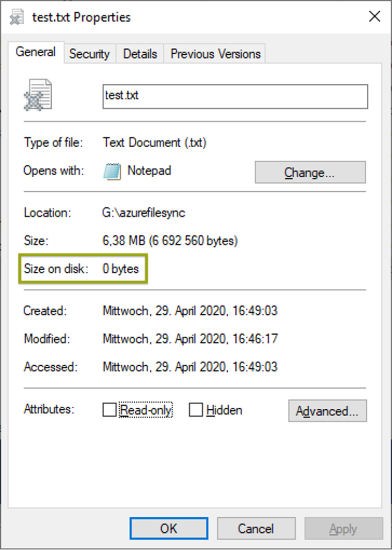
Task: Select the Previous Versions tab
Action: click(x=215, y=54)
